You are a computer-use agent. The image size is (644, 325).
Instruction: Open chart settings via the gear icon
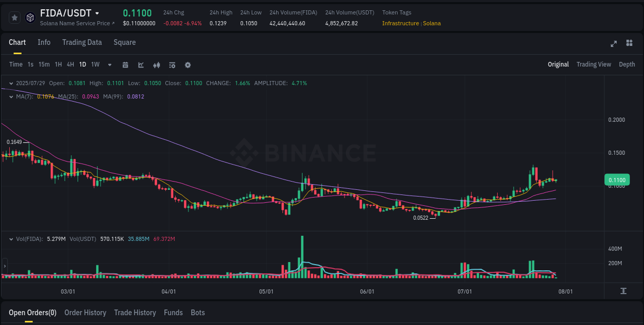coord(188,64)
